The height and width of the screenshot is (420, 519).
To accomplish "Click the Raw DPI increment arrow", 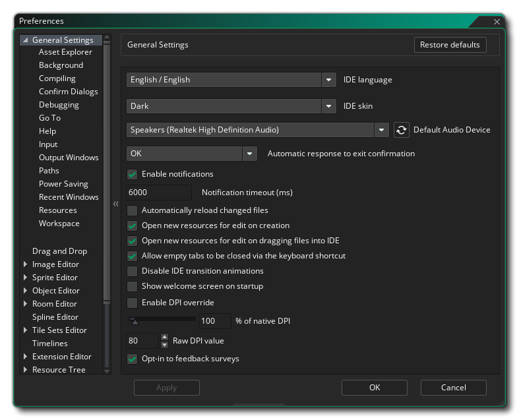I will pyautogui.click(x=165, y=337).
